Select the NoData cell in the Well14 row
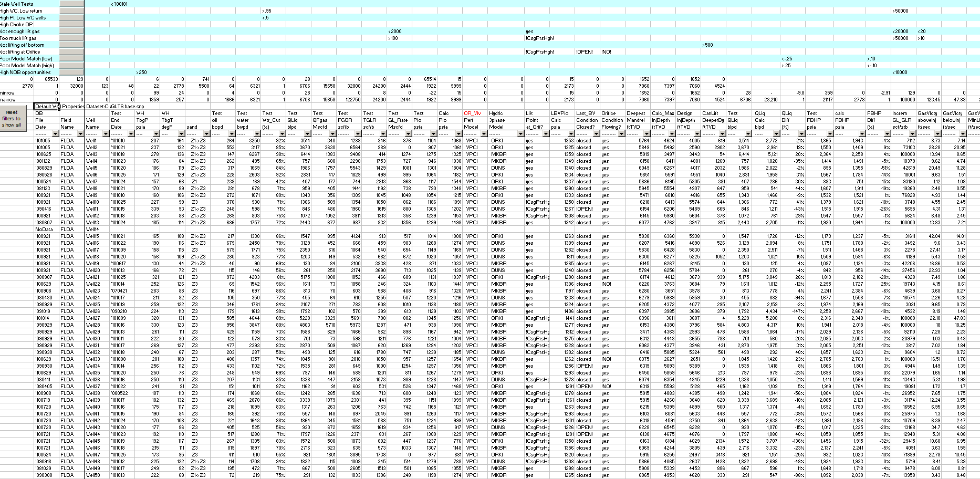980x479 pixels. 45,229
